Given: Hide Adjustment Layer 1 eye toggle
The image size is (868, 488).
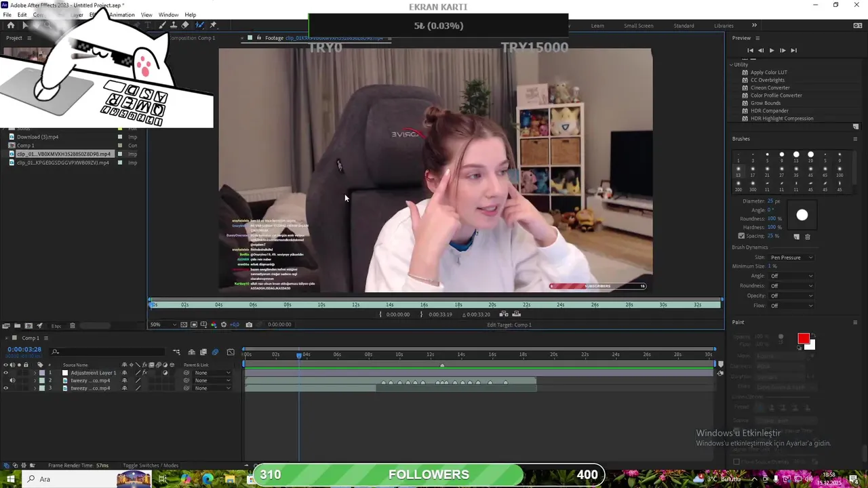Looking at the screenshot, I should [5, 373].
